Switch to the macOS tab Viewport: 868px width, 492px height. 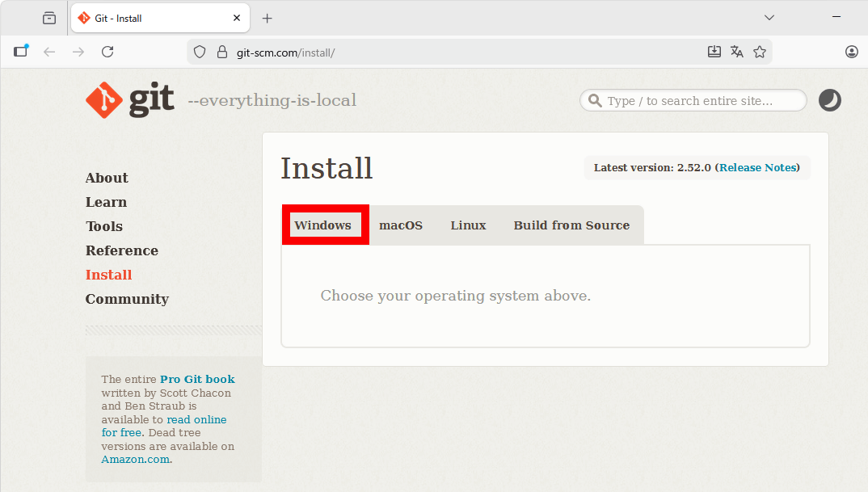[401, 225]
